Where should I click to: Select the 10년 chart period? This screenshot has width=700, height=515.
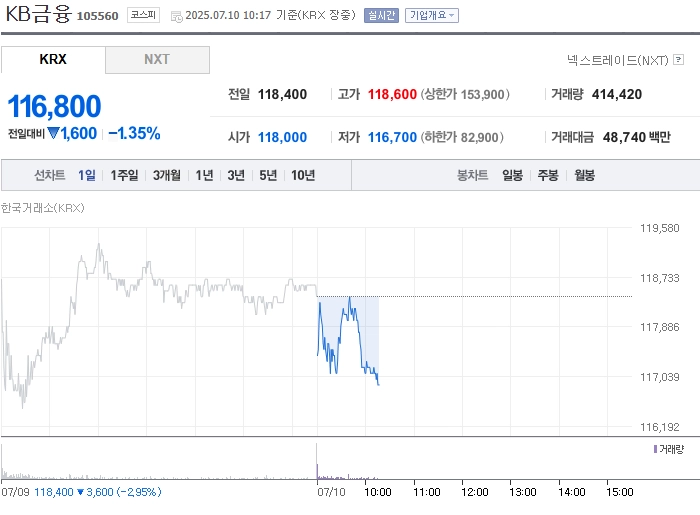[303, 175]
